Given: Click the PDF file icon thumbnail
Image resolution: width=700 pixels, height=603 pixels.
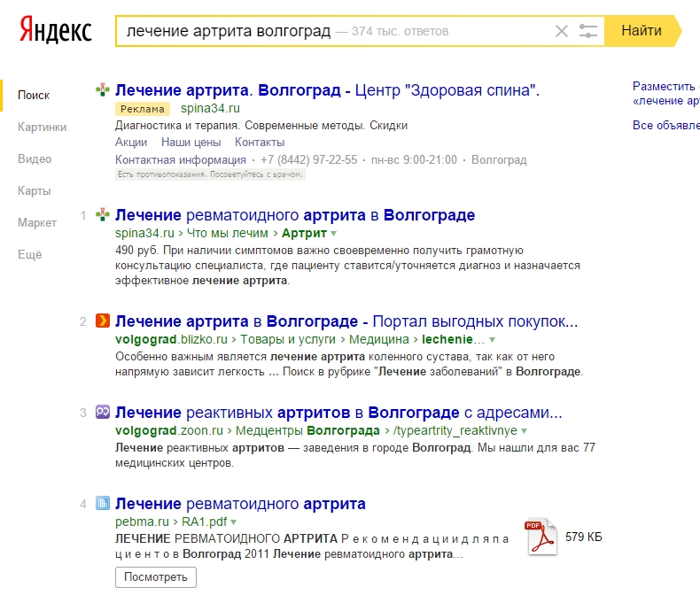Looking at the screenshot, I should 541,537.
